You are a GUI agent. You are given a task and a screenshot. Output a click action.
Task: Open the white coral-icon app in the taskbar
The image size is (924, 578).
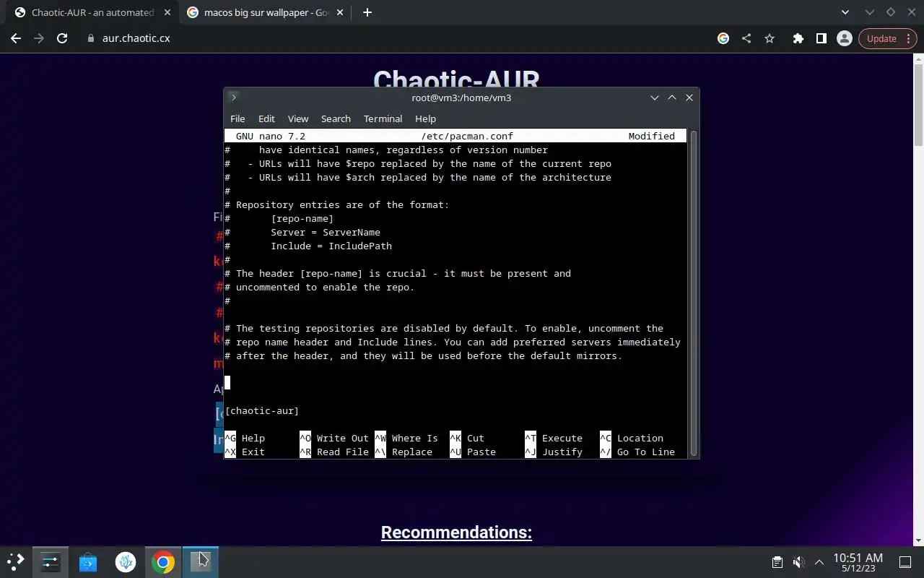(126, 561)
